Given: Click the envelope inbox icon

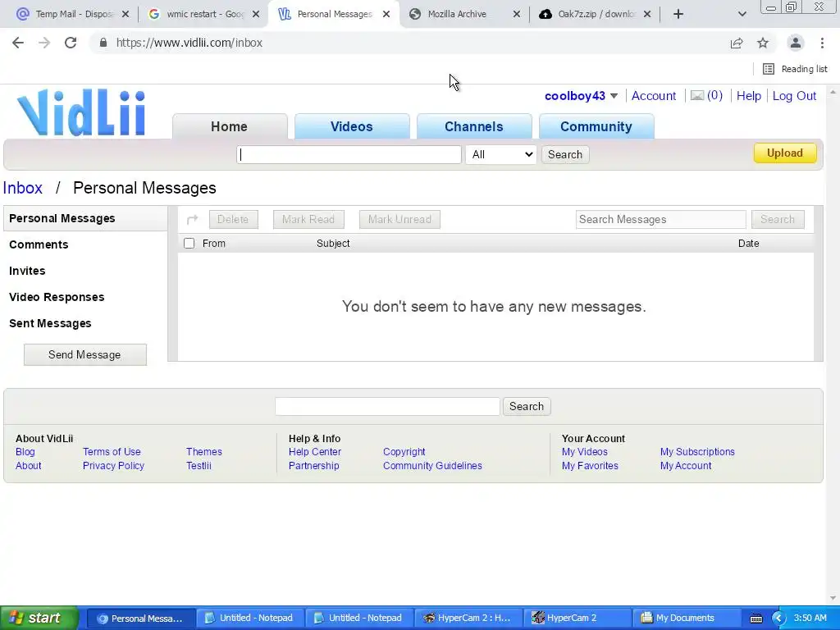Looking at the screenshot, I should tap(697, 96).
